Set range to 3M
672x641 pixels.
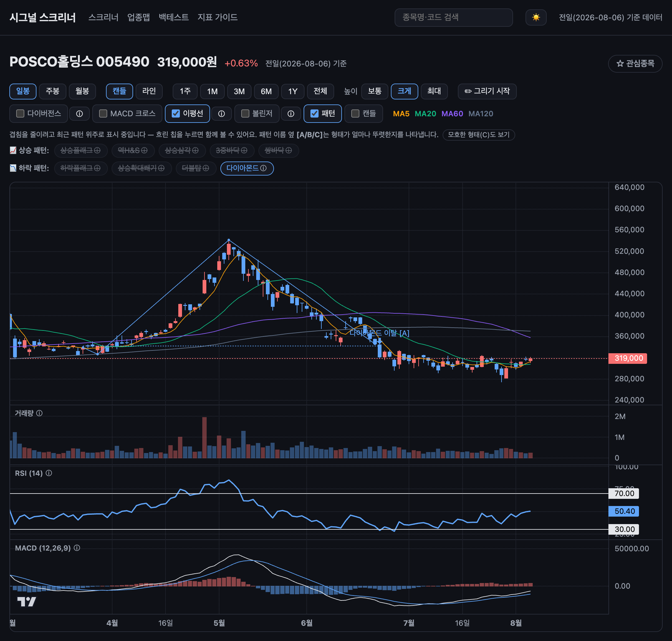pos(239,91)
